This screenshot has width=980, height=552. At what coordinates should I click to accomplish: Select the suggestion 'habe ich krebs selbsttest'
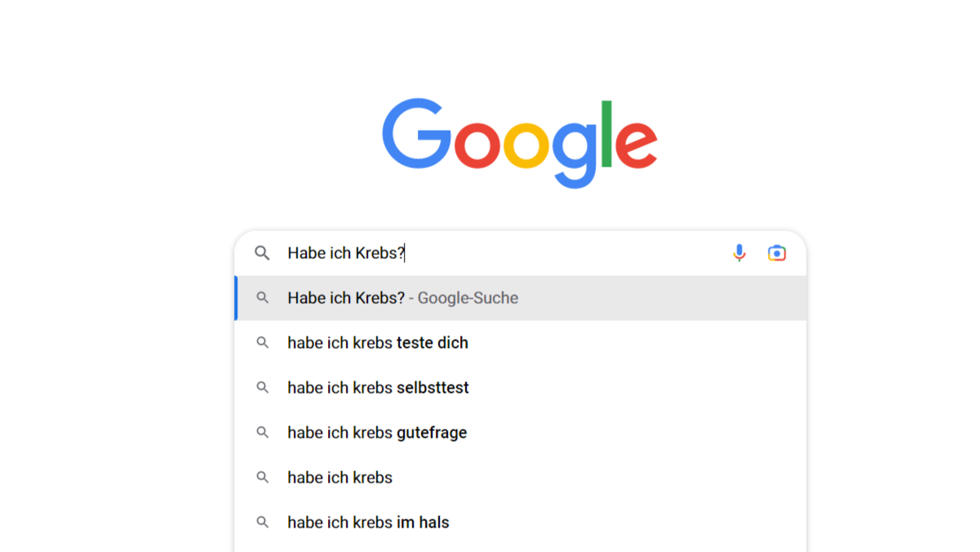pyautogui.click(x=378, y=387)
